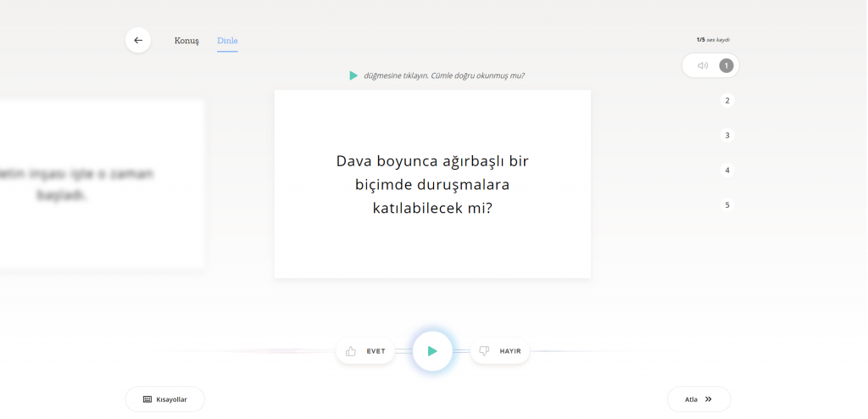Click the blurred previous sentence card

coord(103,185)
